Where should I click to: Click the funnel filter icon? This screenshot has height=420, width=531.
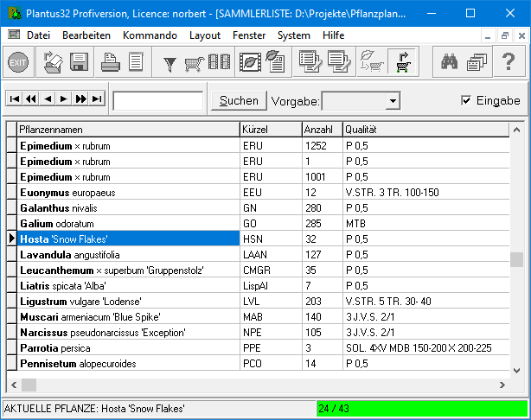click(170, 62)
